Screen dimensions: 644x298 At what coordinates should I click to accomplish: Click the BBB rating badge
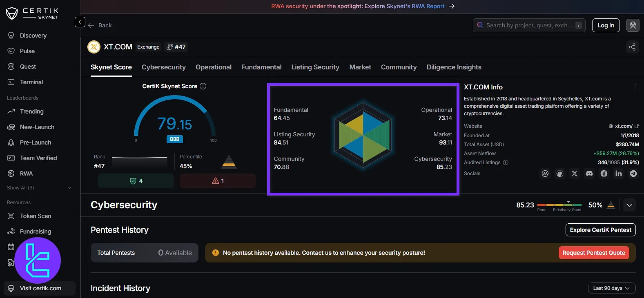[x=175, y=139]
